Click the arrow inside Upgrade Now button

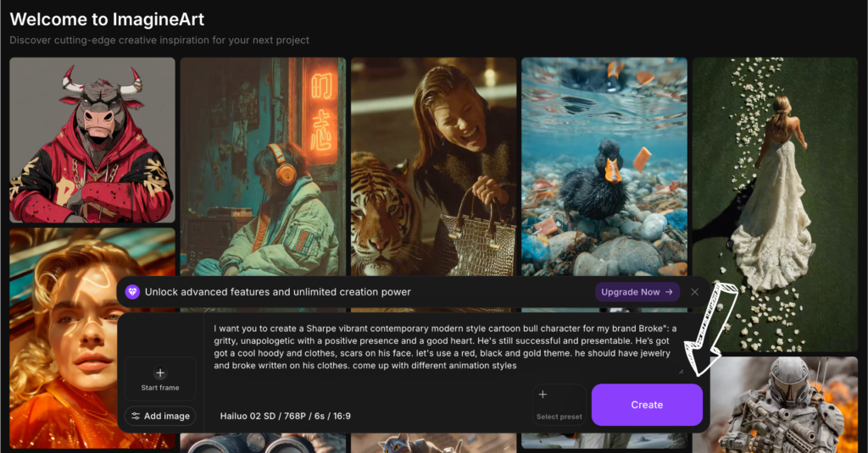(669, 292)
